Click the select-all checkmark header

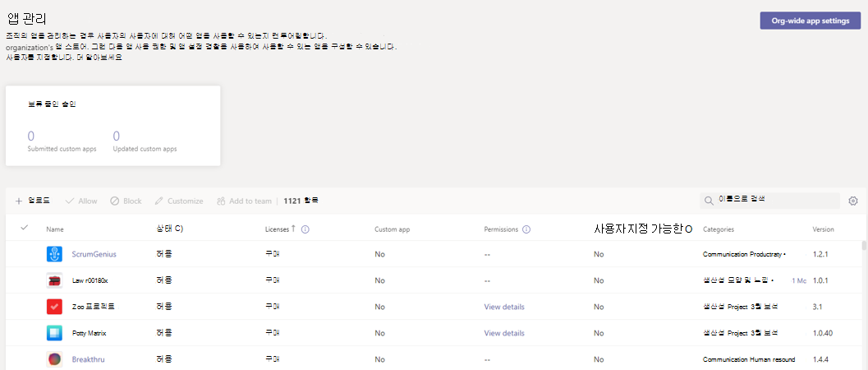pyautogui.click(x=25, y=228)
